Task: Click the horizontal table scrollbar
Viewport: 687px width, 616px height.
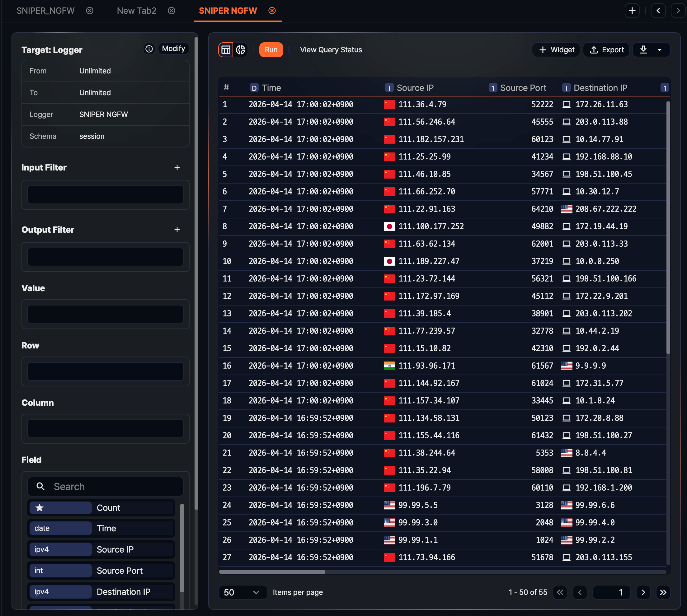Action: [272, 572]
